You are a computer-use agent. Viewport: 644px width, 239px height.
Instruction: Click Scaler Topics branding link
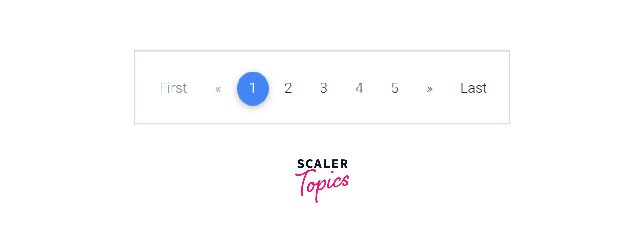(x=322, y=181)
